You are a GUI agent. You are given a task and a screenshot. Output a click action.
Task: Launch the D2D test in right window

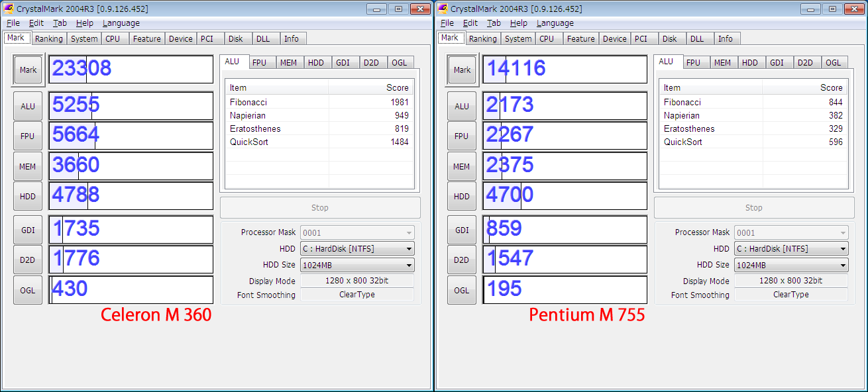click(462, 260)
